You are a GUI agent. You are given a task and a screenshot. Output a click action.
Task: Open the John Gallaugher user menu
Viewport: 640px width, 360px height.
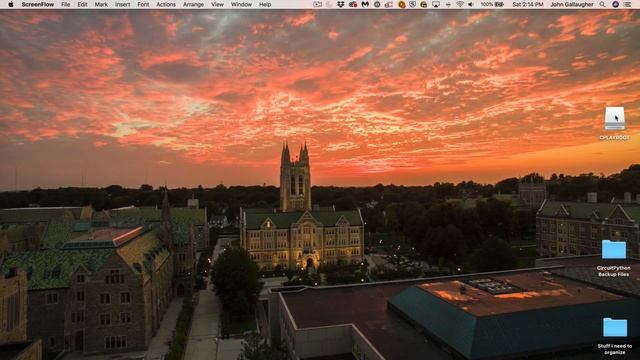571,4
